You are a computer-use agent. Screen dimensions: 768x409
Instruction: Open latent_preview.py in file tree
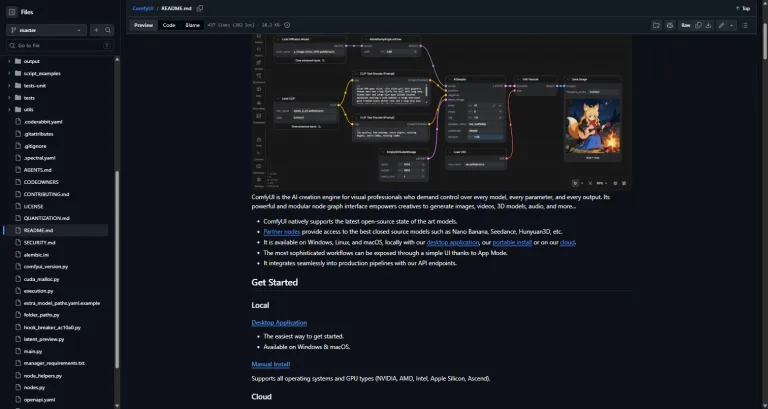pos(44,339)
